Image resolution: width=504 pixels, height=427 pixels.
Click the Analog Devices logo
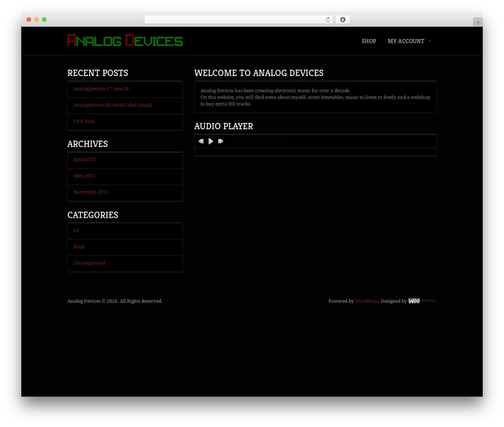[125, 41]
